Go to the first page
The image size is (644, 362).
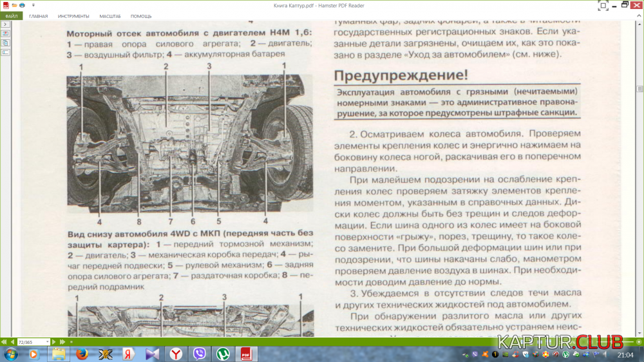click(x=5, y=341)
